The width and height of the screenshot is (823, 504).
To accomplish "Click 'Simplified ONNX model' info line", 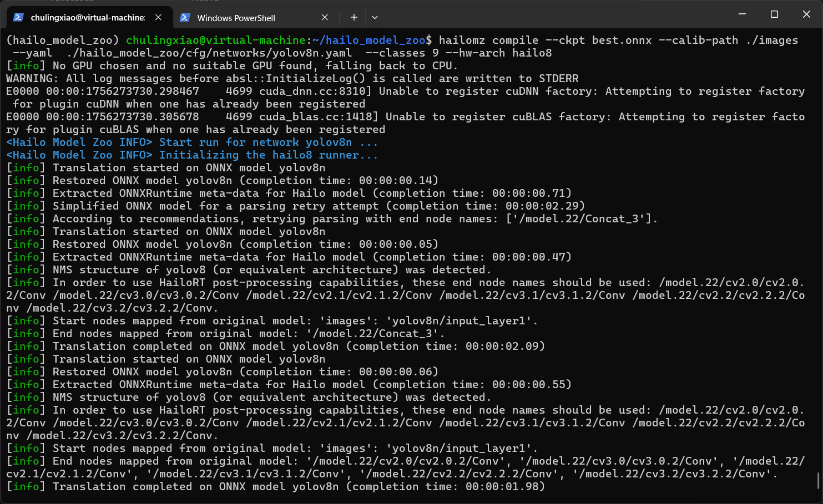I will point(295,206).
